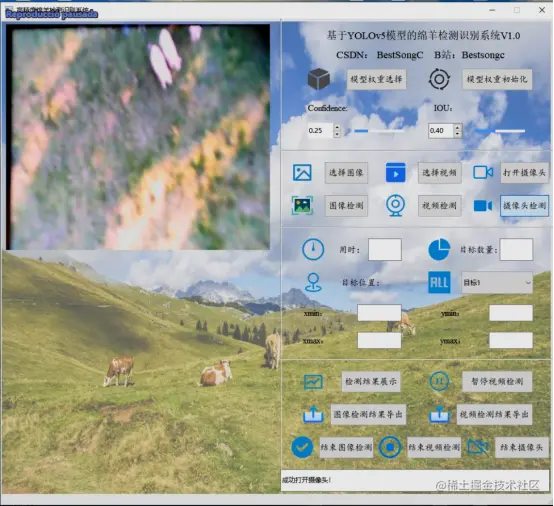
Task: Click the camera preview video frame
Action: click(x=138, y=137)
